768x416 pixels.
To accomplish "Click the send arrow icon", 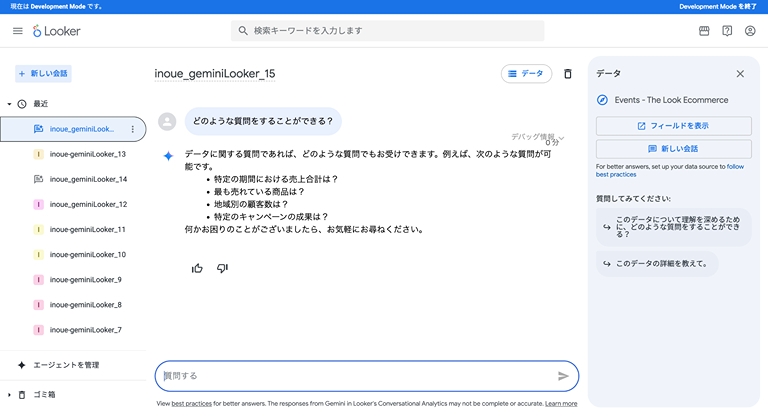I will point(563,376).
